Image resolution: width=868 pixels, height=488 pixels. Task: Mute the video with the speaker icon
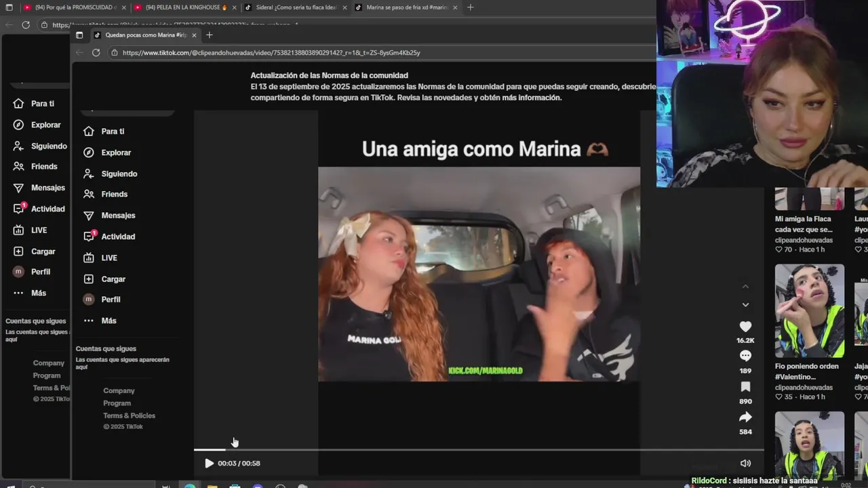click(x=745, y=464)
